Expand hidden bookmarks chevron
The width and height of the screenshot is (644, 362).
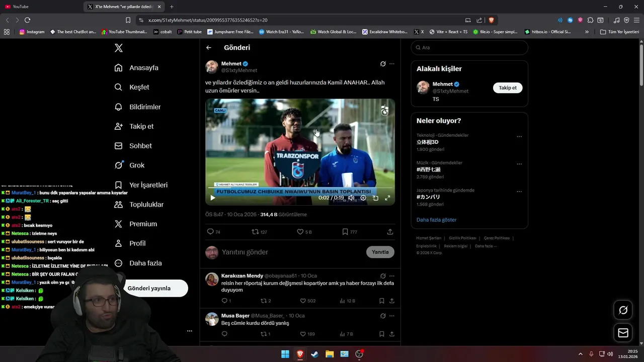point(587,32)
